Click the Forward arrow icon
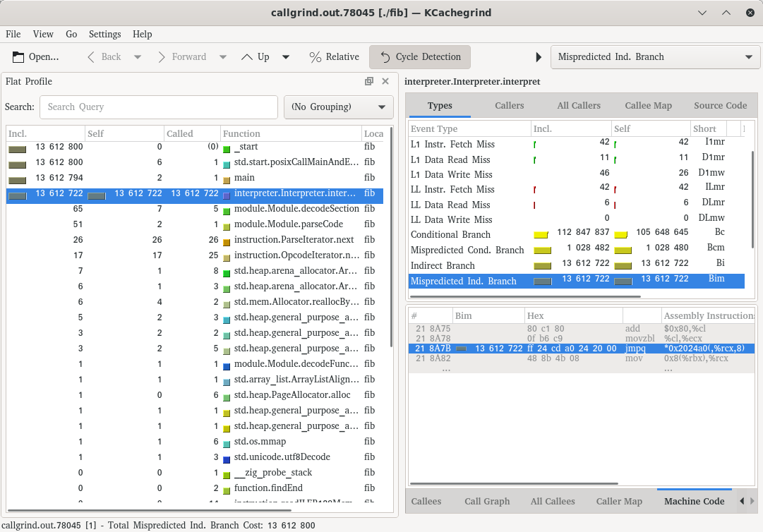 tap(162, 57)
